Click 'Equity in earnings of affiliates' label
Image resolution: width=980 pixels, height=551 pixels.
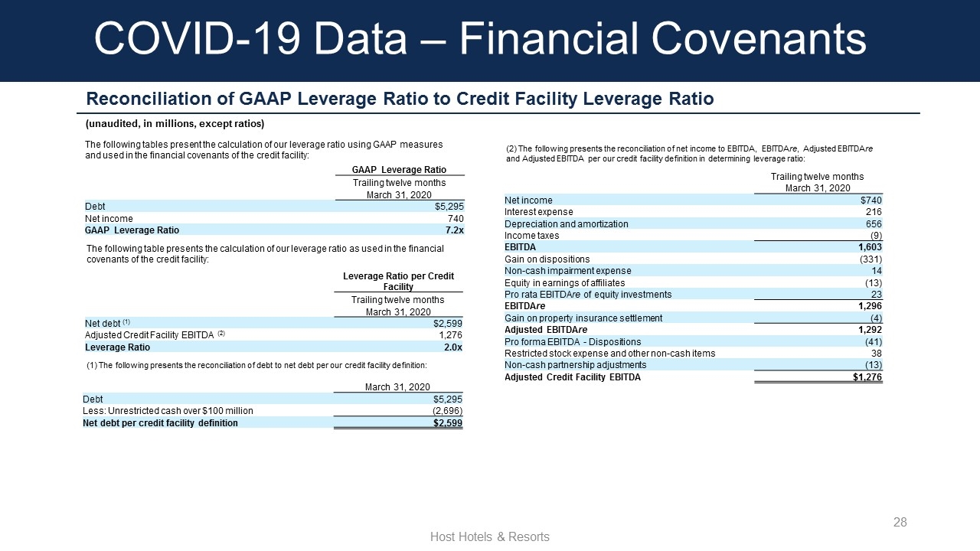pos(564,283)
